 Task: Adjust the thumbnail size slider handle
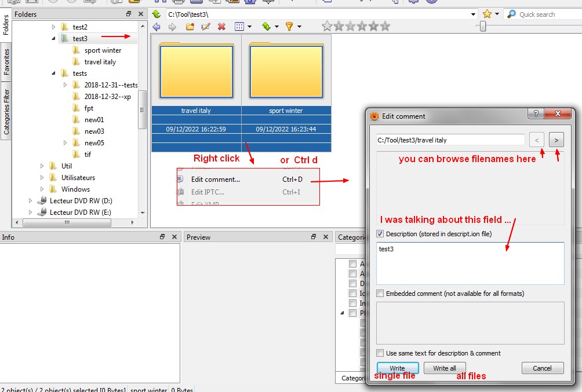pos(482,27)
